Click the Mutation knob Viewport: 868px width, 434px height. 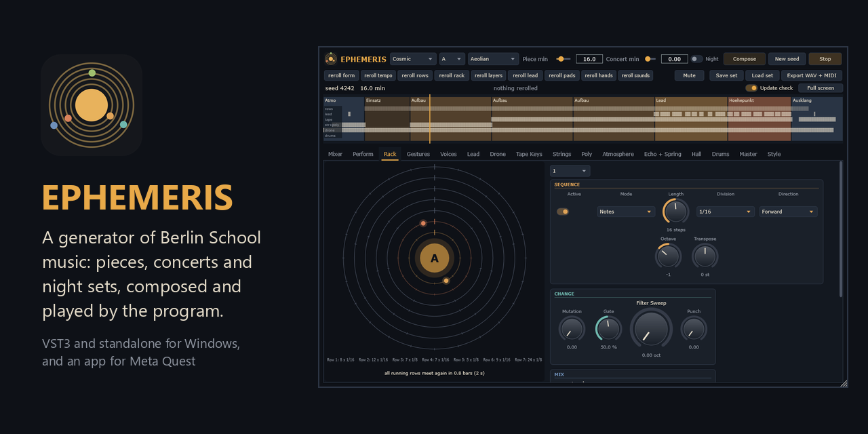click(572, 330)
